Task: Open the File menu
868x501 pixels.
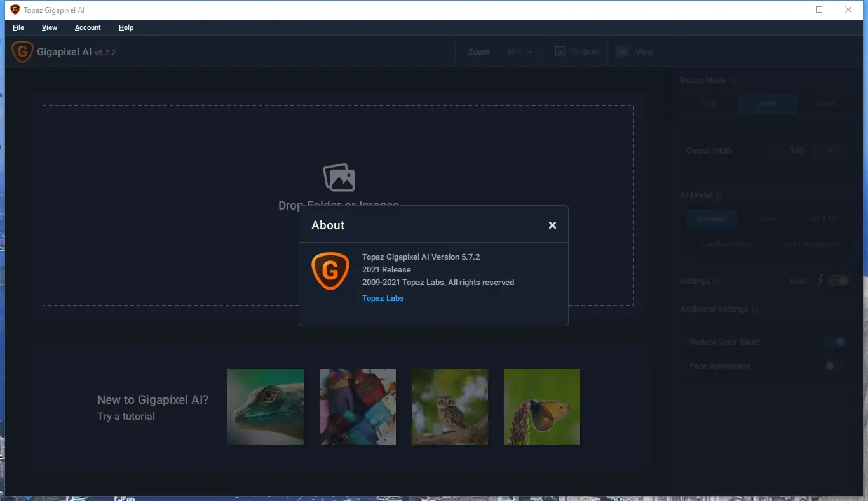Action: click(18, 28)
